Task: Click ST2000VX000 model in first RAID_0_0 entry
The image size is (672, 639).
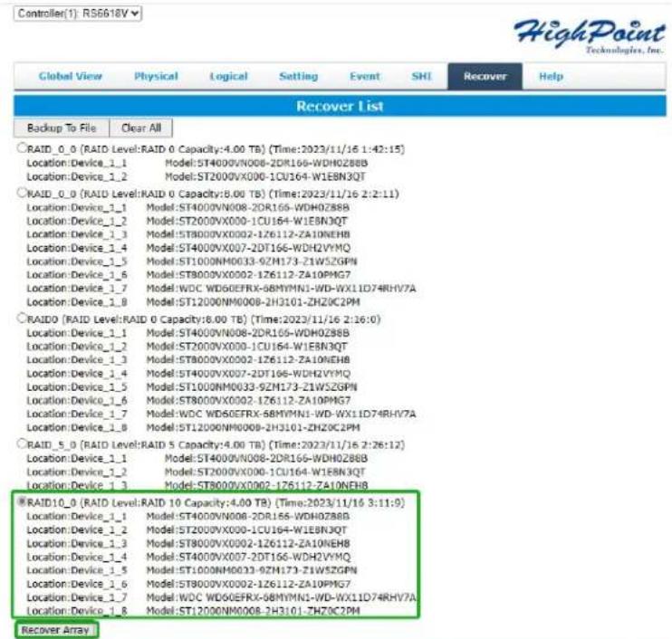Action: [265, 176]
